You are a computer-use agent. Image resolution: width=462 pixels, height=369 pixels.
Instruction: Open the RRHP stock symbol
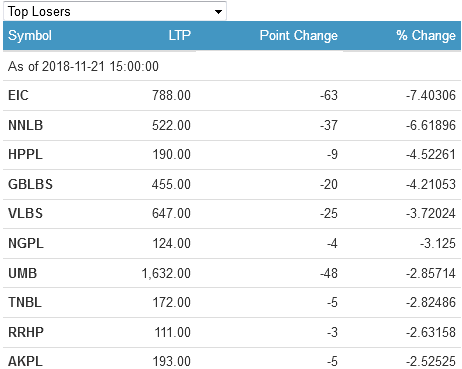click(x=26, y=332)
